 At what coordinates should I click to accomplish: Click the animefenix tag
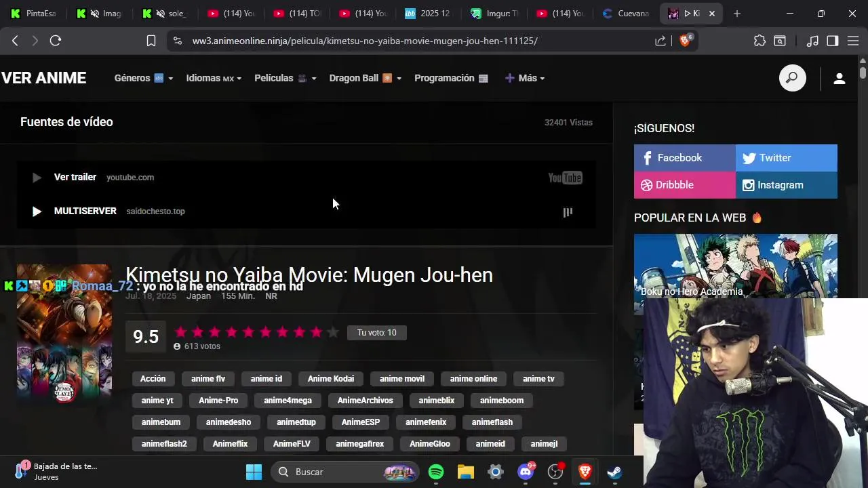(x=426, y=422)
